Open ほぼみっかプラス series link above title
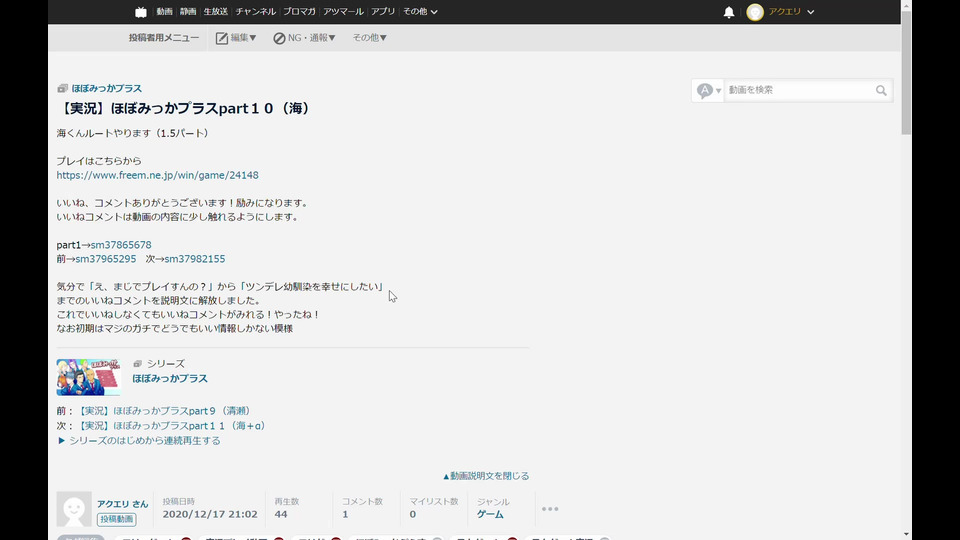960x540 pixels. point(107,89)
